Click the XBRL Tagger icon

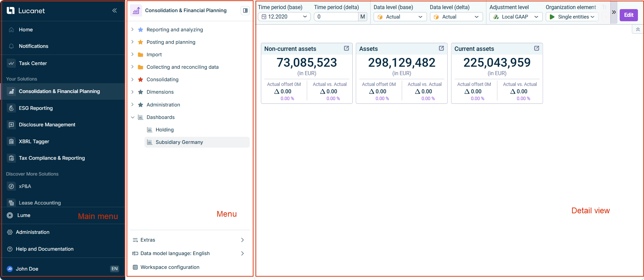[x=11, y=142]
